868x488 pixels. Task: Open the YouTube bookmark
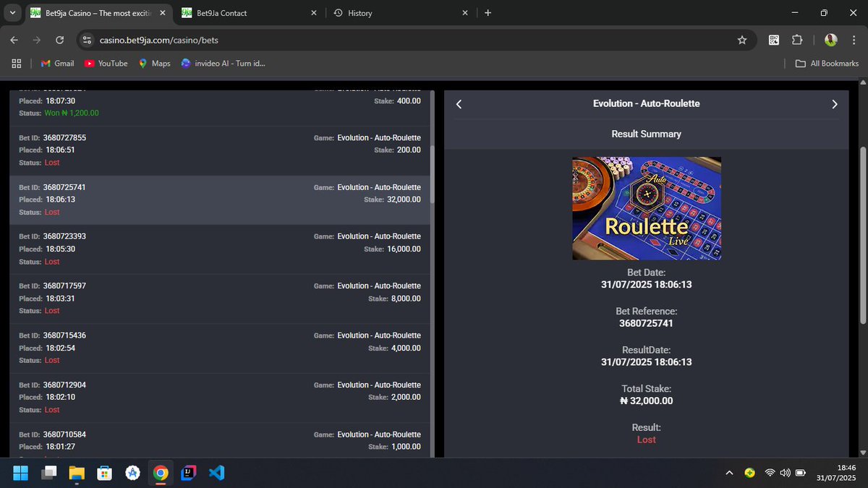pyautogui.click(x=106, y=64)
